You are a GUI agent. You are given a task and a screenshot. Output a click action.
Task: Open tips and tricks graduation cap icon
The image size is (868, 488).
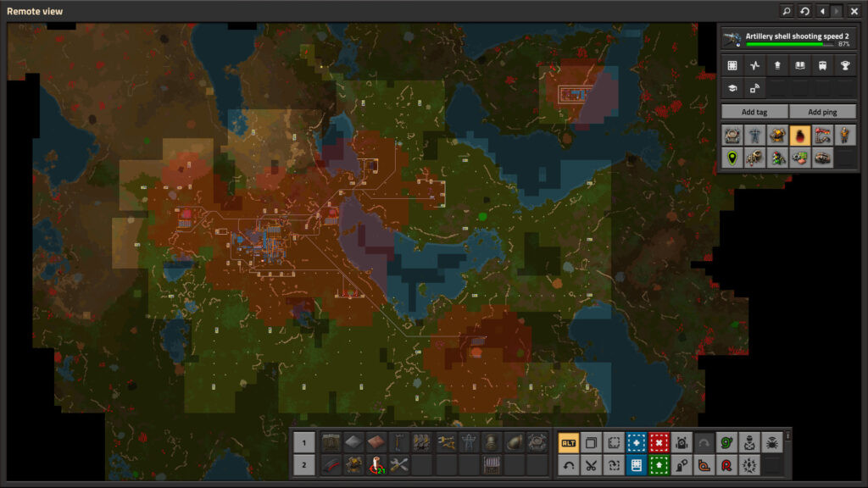(x=732, y=88)
